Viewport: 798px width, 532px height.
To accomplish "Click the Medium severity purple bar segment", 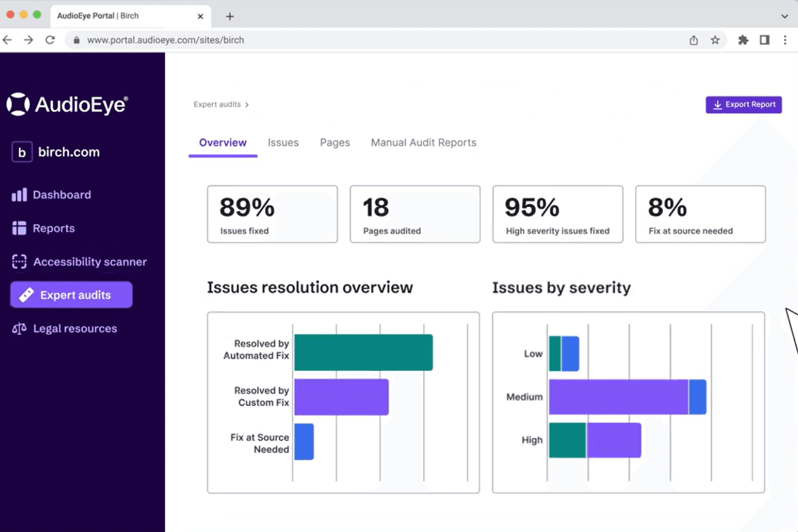I will point(618,397).
